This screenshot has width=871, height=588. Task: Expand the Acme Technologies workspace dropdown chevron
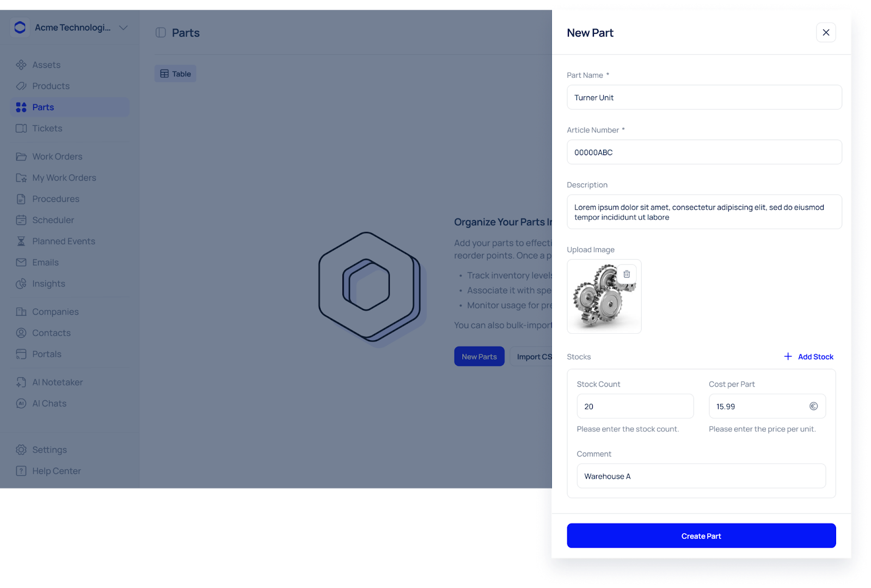(x=124, y=28)
